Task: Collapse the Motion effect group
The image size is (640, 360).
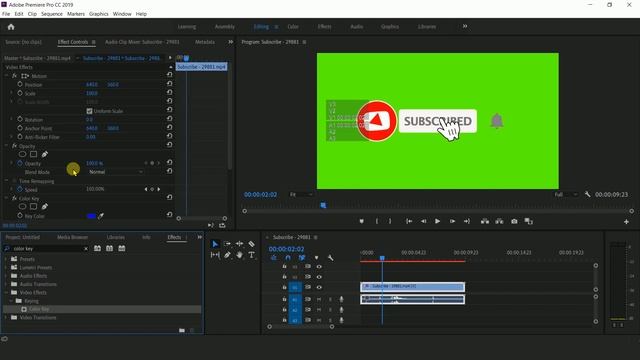Action: (x=7, y=76)
